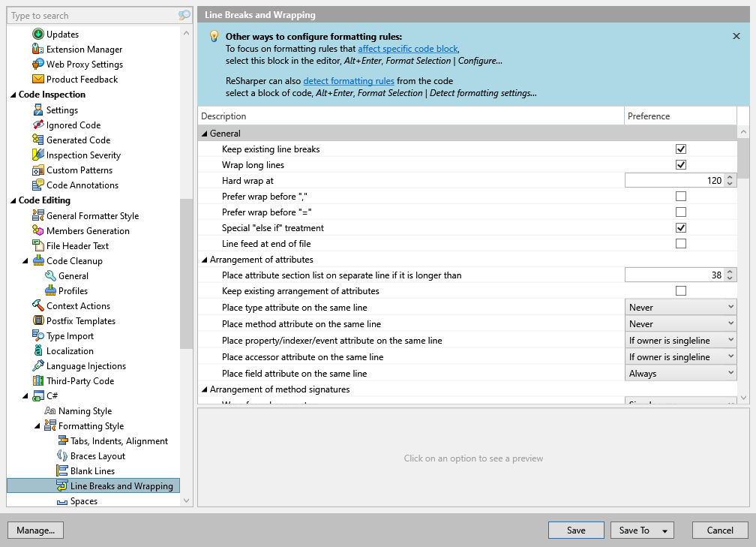Click the Extension Manager icon

[38, 50]
